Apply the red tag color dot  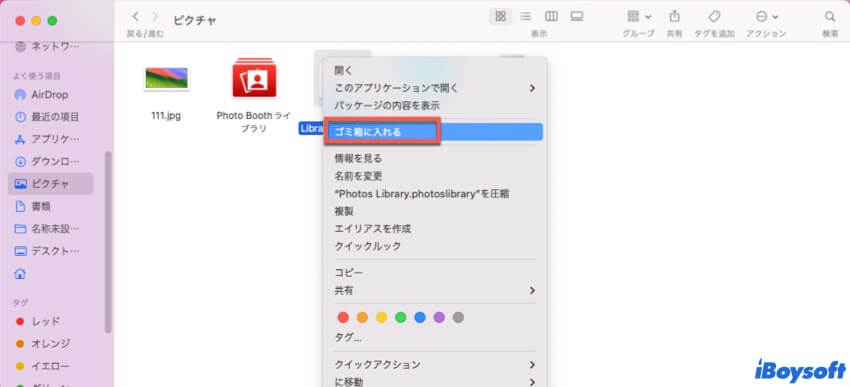343,318
